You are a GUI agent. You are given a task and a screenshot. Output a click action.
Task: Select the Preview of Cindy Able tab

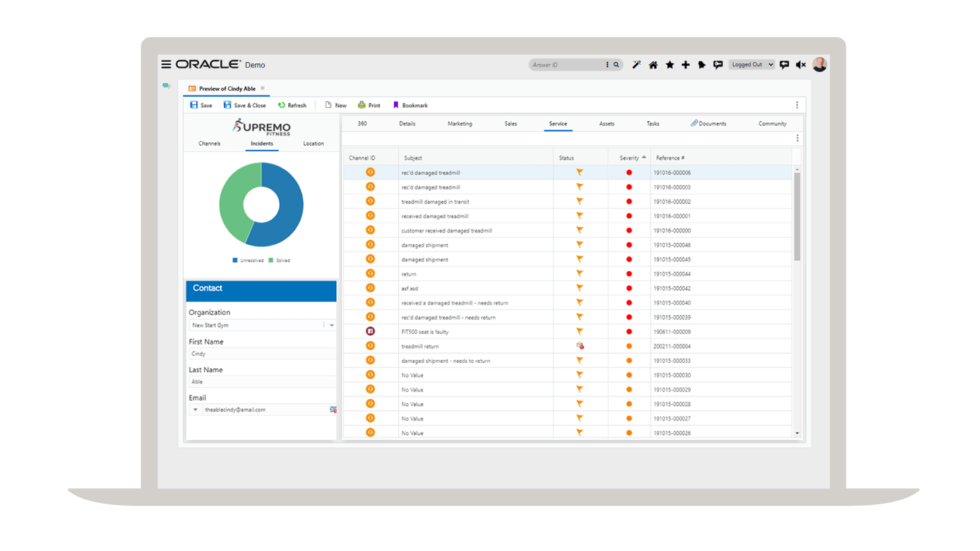pos(226,89)
